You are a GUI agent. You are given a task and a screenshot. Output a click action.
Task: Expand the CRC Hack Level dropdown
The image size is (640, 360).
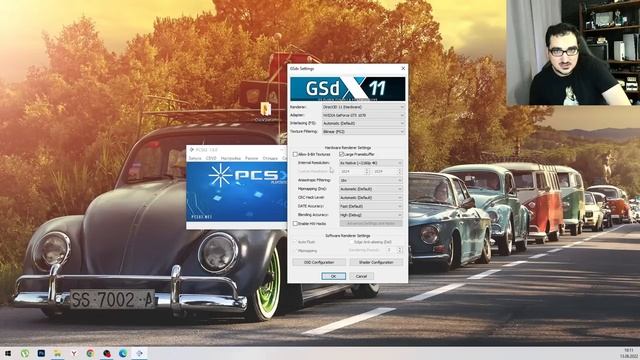[x=371, y=198]
